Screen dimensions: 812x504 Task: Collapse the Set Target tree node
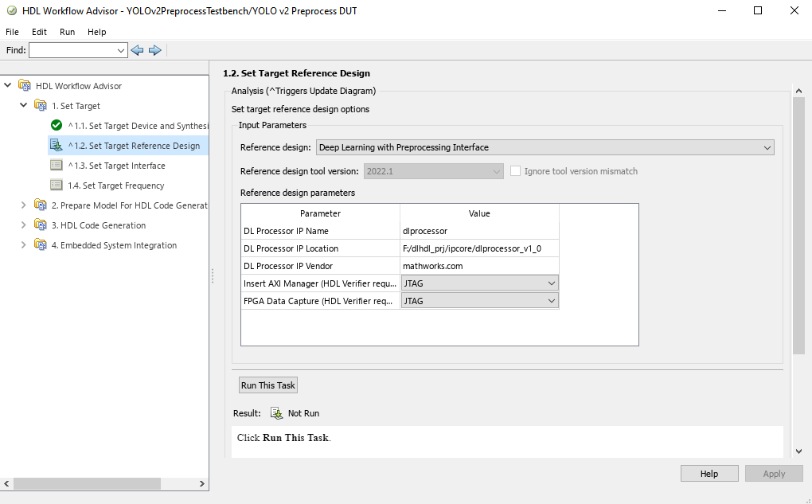(24, 106)
